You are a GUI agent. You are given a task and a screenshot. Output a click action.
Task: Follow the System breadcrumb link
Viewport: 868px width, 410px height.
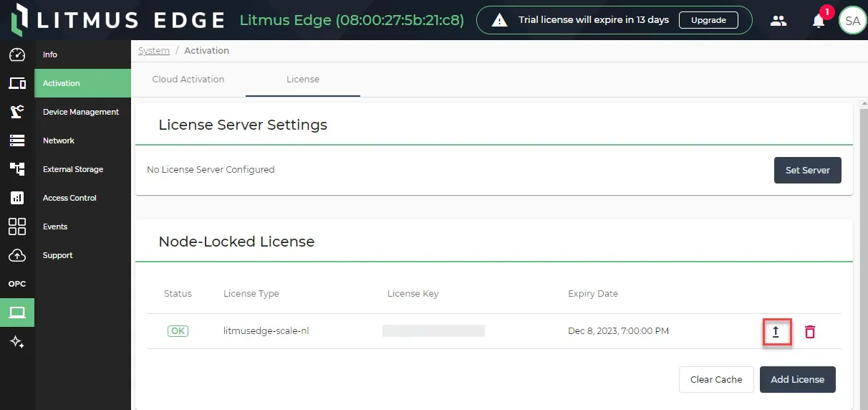(154, 51)
